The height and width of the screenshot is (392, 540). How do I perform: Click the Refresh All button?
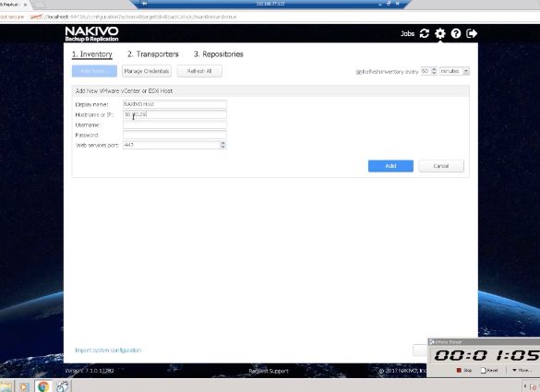pyautogui.click(x=199, y=71)
